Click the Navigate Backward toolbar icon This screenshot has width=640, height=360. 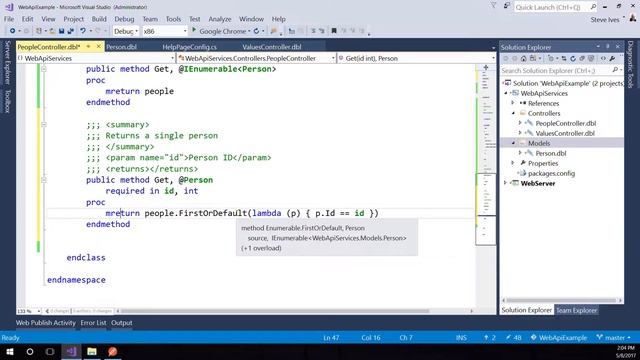pos(12,31)
